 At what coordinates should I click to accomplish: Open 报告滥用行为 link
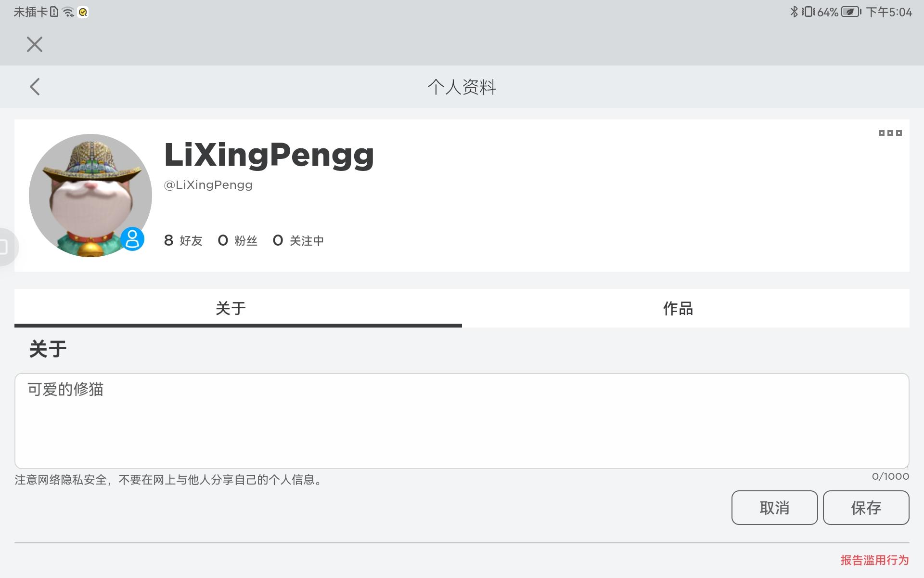tap(875, 560)
